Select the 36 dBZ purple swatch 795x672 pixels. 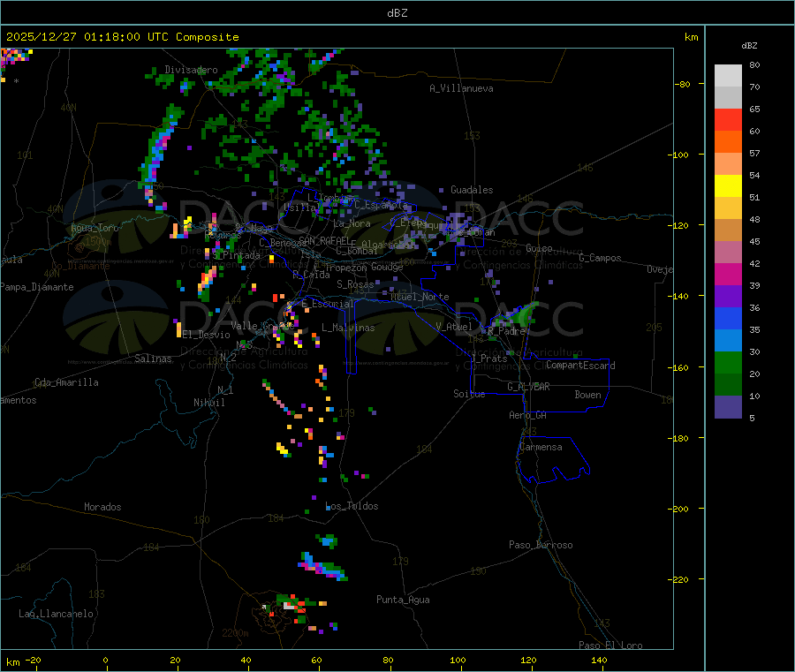[728, 296]
